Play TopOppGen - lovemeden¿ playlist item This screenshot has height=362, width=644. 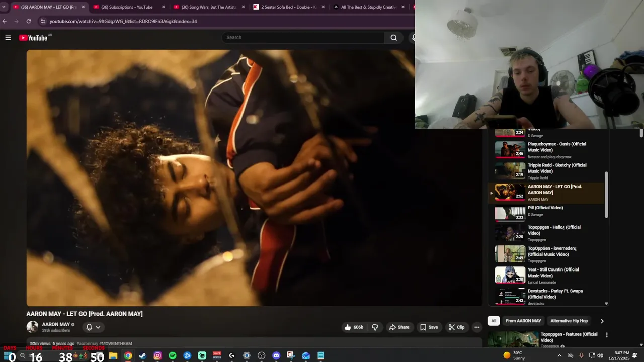pyautogui.click(x=547, y=254)
